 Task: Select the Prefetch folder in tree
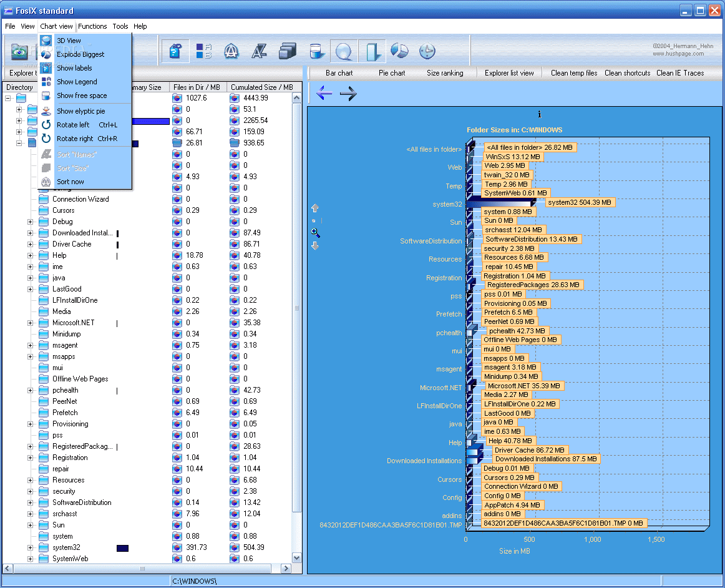coord(65,413)
